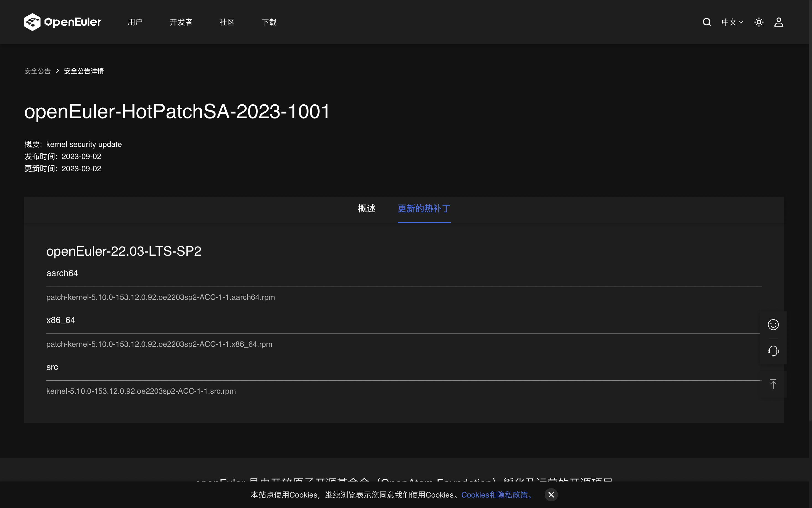Screen dimensions: 812x508
Task: Click the x86_64 patch-kernel rpm entry
Action: pyautogui.click(x=159, y=344)
